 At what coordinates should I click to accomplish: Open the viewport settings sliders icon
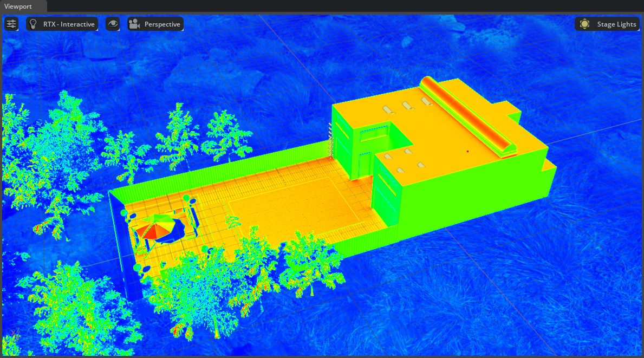[x=11, y=24]
